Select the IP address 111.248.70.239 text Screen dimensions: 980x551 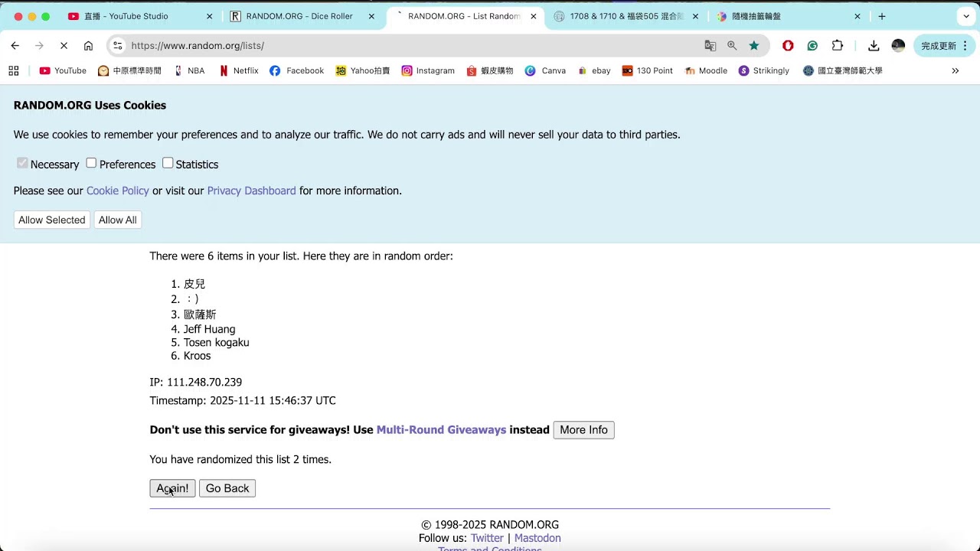click(x=204, y=382)
